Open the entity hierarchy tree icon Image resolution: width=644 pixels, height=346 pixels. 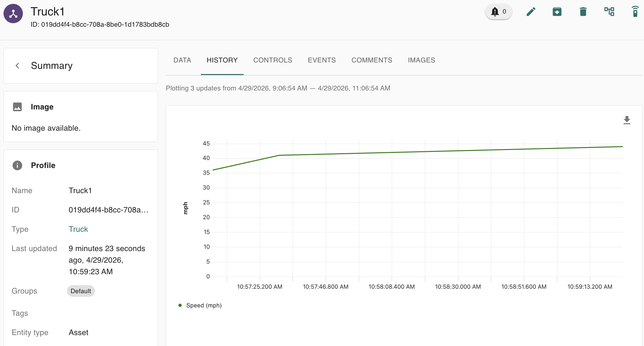point(609,12)
